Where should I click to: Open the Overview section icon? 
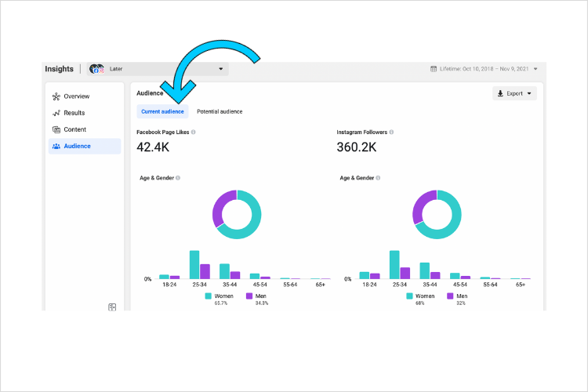pos(56,96)
